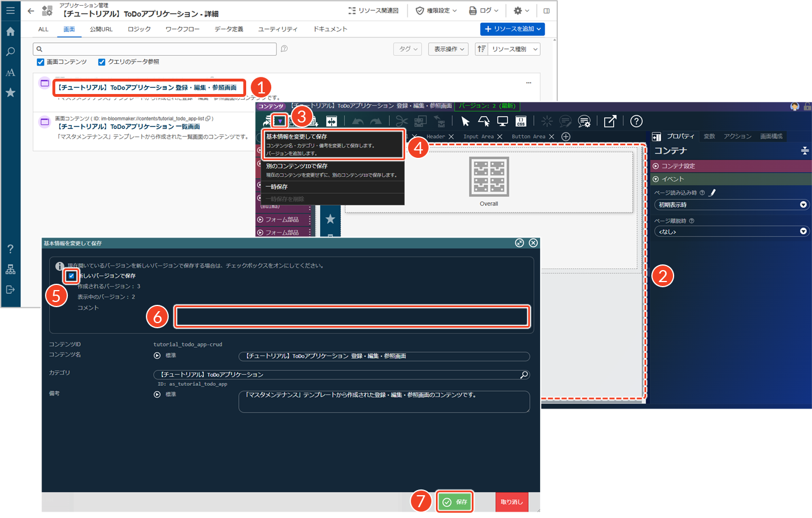Click the preview monitor icon in toolbar

tap(503, 121)
